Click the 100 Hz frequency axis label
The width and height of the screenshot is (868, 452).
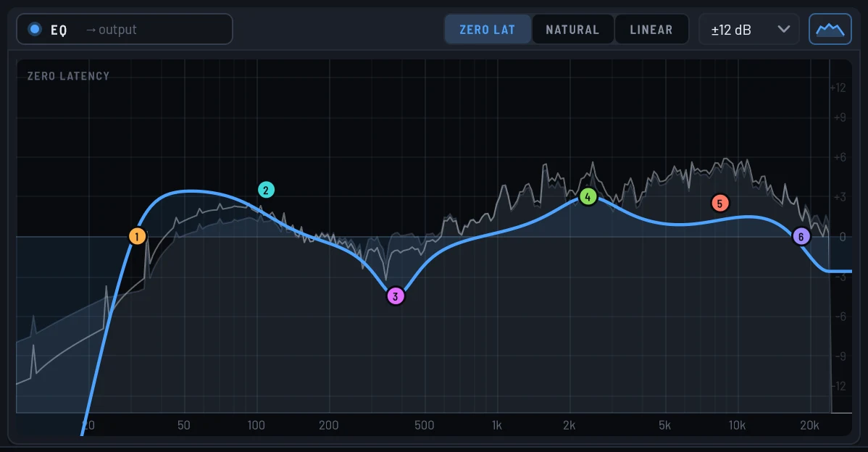point(256,425)
